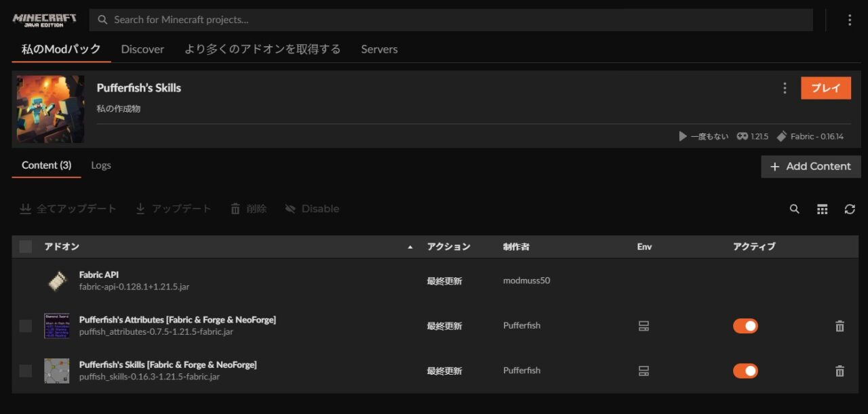
Task: Check the Pufferfish's Attributes row checkbox
Action: click(26, 326)
